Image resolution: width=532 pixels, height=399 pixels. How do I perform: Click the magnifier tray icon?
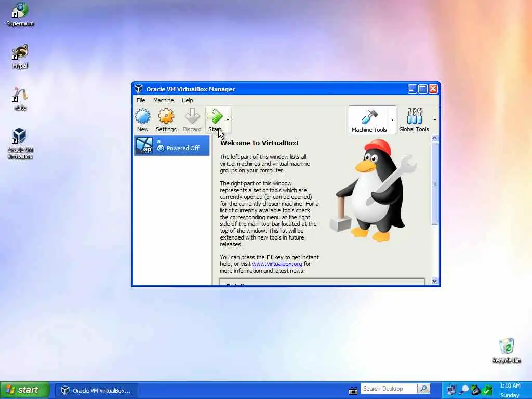click(x=464, y=390)
